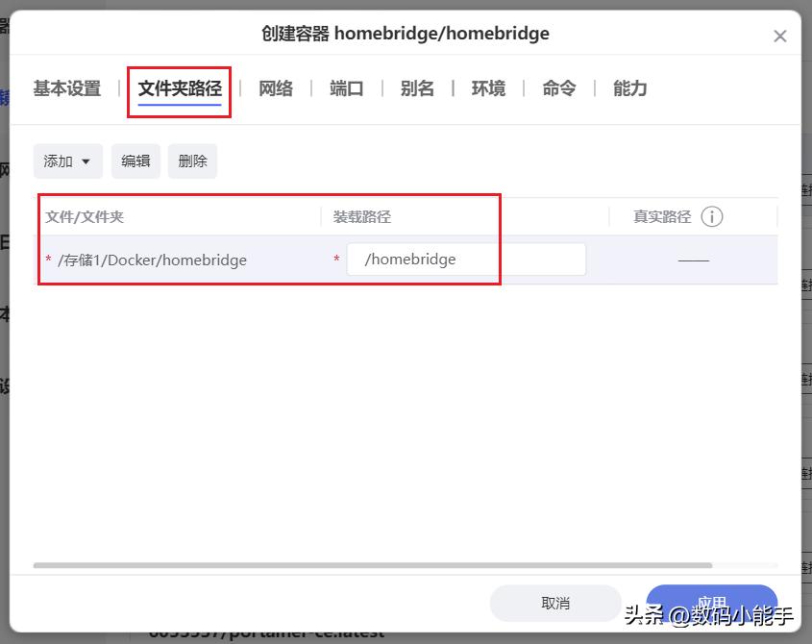The height and width of the screenshot is (644, 812).
Task: Click the /homebridge mount path input field
Action: click(466, 260)
